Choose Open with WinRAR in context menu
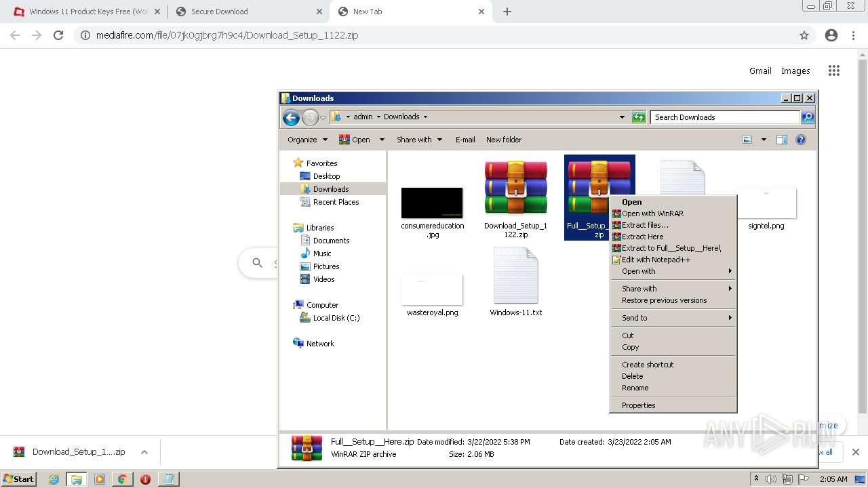 673,213
